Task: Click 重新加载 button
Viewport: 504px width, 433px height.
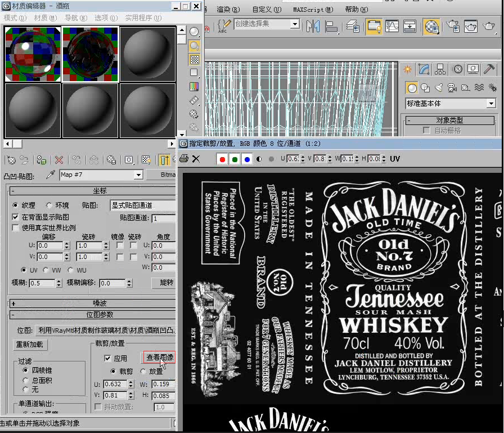Action: pyautogui.click(x=30, y=345)
